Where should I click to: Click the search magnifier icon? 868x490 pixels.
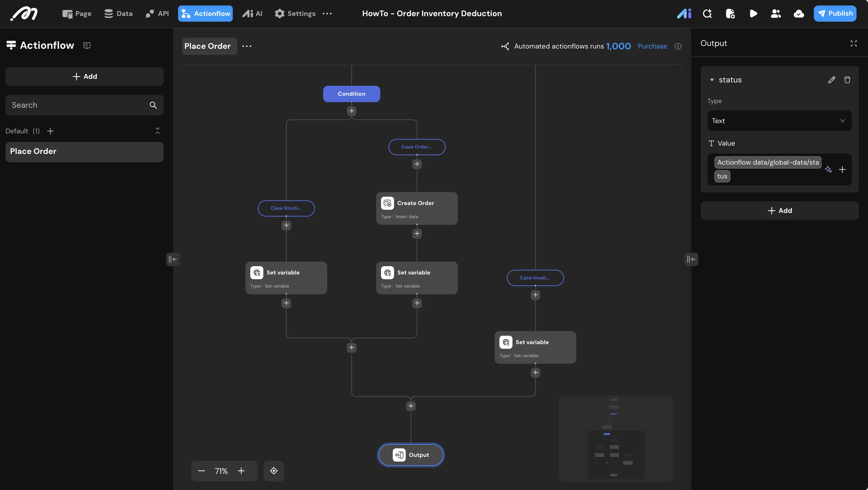(x=153, y=105)
